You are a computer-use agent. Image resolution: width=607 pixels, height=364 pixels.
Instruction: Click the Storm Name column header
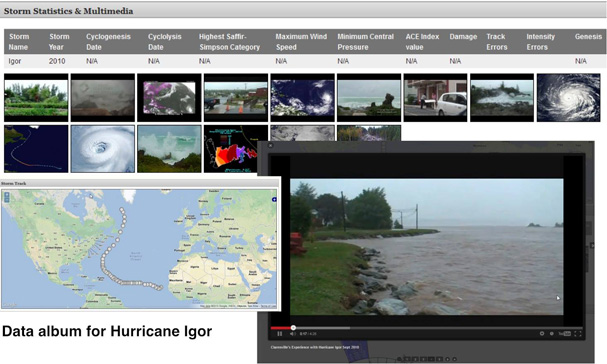pyautogui.click(x=19, y=42)
